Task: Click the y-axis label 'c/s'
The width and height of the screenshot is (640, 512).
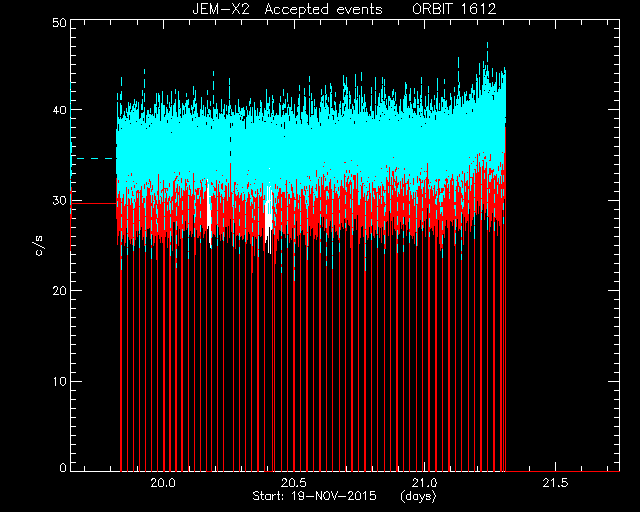Action: coord(39,246)
